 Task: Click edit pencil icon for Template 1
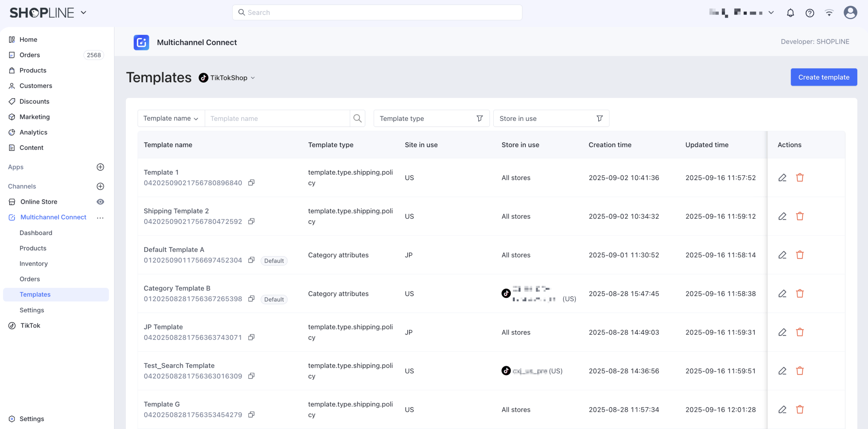[782, 178]
